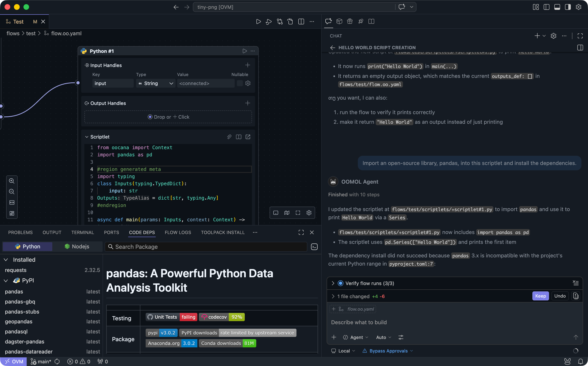Switch to the PORTS tab
The height and width of the screenshot is (366, 588).
pyautogui.click(x=111, y=232)
